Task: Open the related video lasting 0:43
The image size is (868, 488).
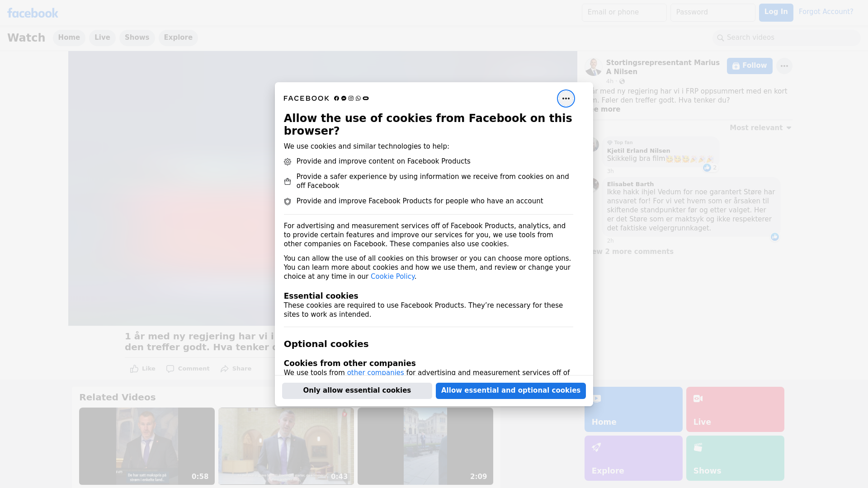Action: click(286, 446)
